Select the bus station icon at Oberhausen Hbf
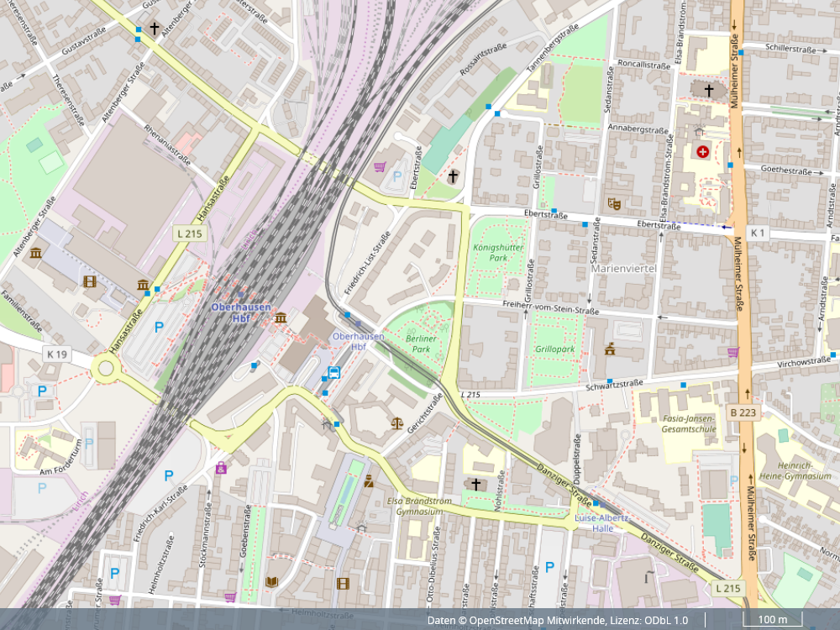Viewport: 840px width, 630px height. 333,372
